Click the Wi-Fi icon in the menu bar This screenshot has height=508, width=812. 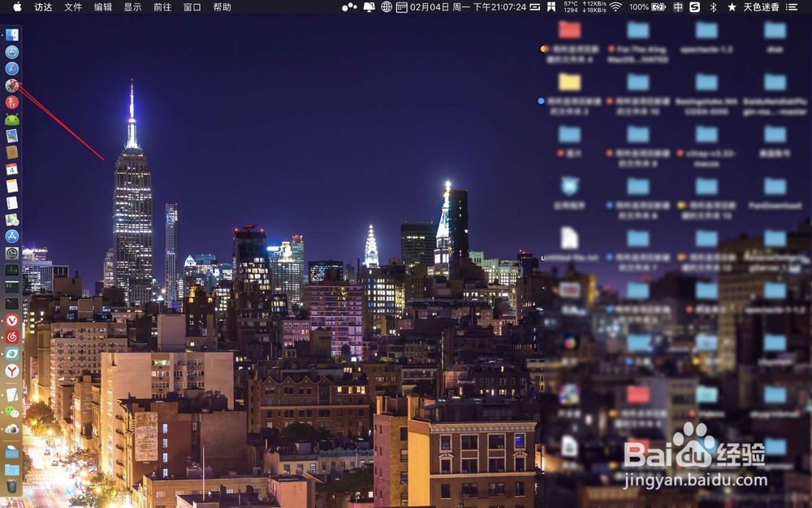pos(617,8)
